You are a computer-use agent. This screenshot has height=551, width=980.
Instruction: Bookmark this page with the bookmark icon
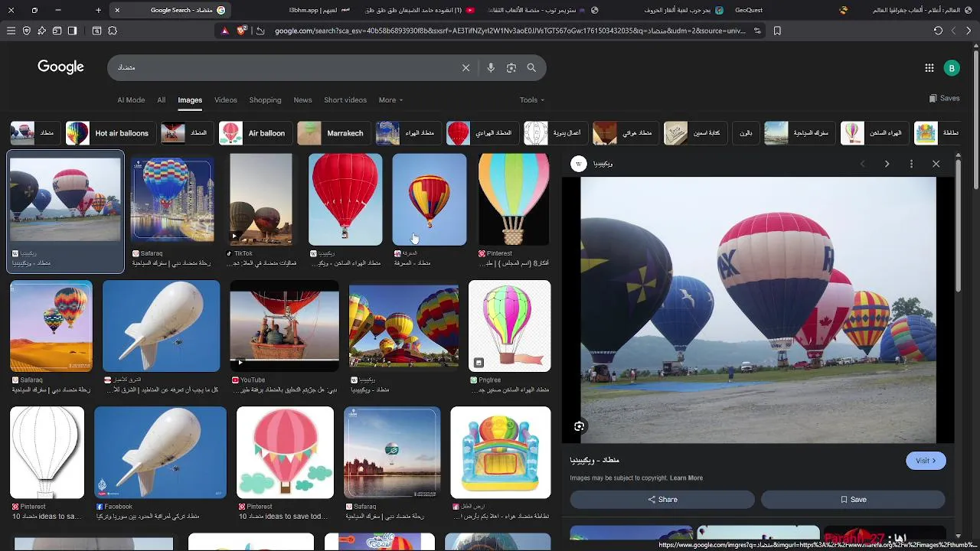pos(777,31)
